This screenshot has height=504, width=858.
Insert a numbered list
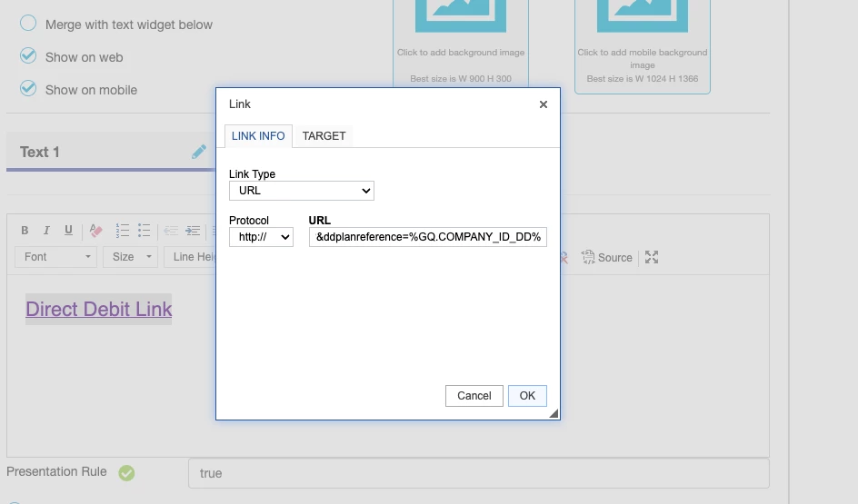tap(123, 230)
